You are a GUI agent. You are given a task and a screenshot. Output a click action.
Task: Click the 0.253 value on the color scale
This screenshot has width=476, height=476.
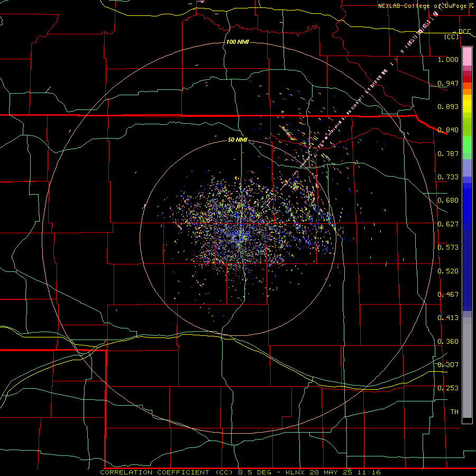(x=448, y=388)
